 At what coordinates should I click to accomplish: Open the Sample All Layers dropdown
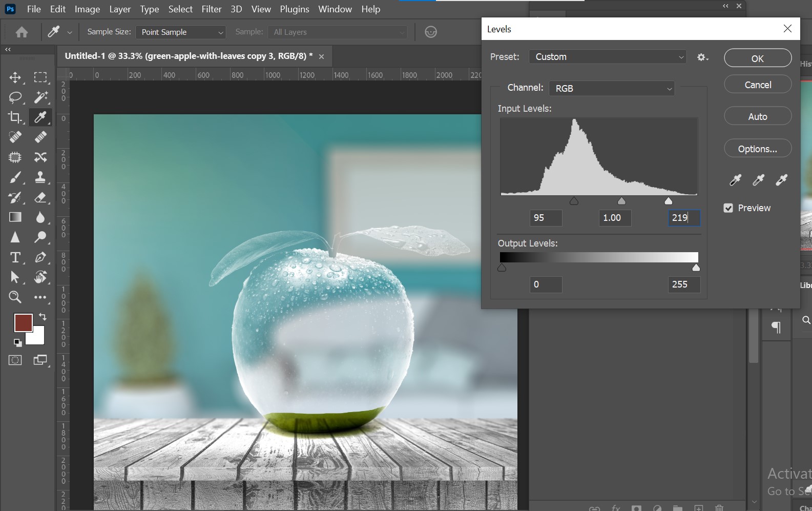(338, 32)
